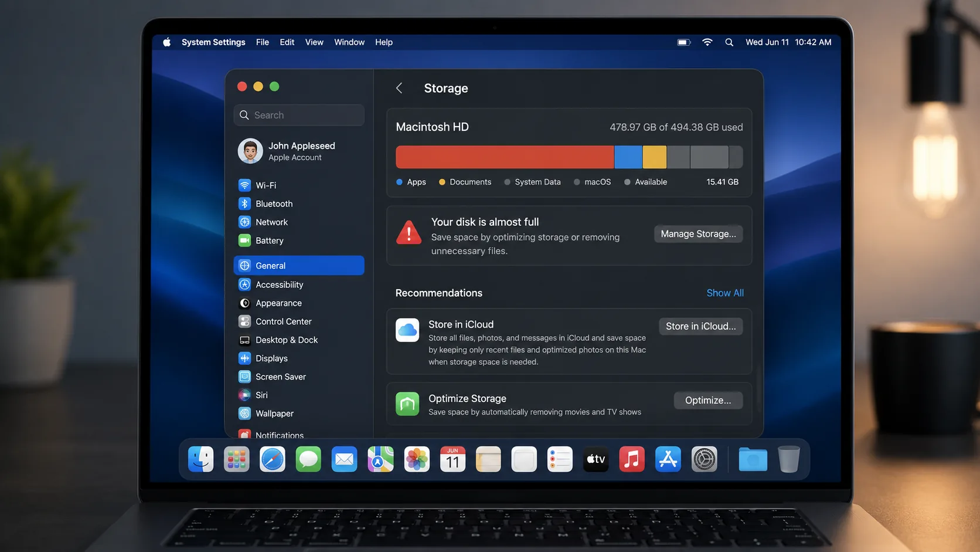Click the 478.97 GB of 494.38 GB used text

point(676,127)
